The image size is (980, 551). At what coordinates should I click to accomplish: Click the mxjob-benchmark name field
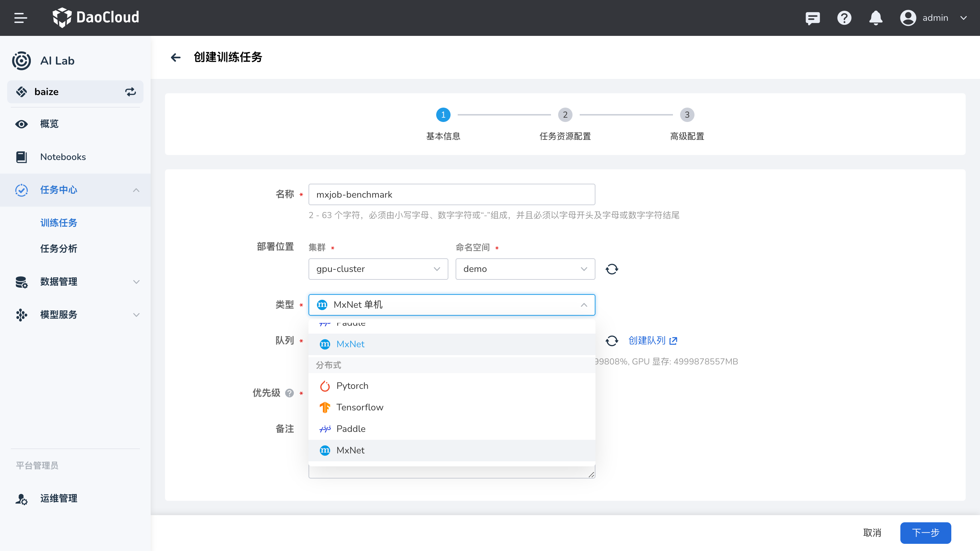click(x=451, y=194)
